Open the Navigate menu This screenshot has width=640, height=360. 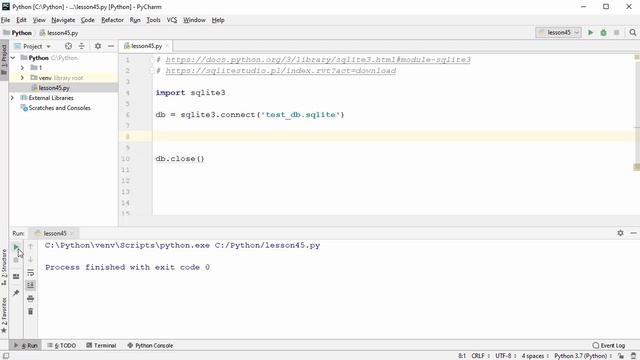63,20
